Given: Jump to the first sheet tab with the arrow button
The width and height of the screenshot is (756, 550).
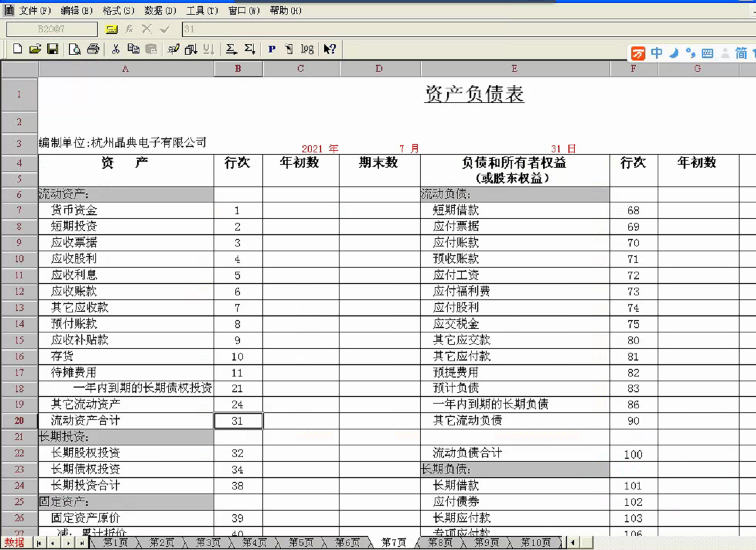Looking at the screenshot, I should coord(39,543).
